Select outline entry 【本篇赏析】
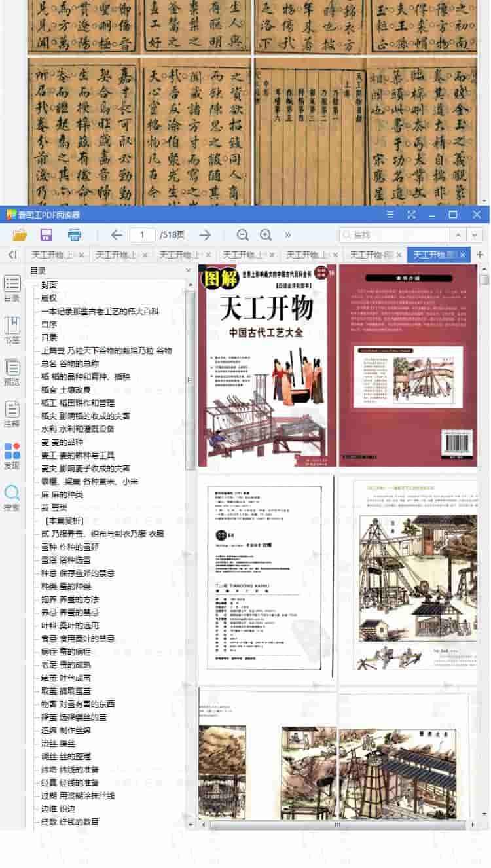 pos(64,520)
